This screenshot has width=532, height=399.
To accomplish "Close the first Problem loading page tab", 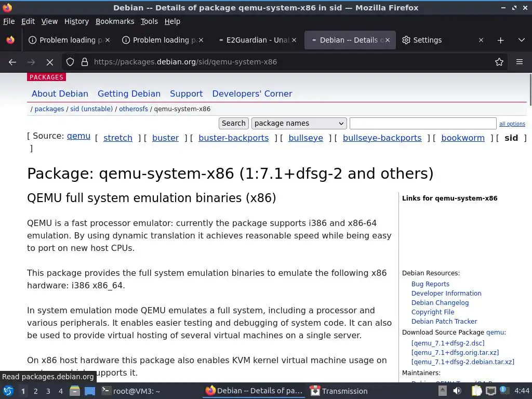I will click(108, 40).
